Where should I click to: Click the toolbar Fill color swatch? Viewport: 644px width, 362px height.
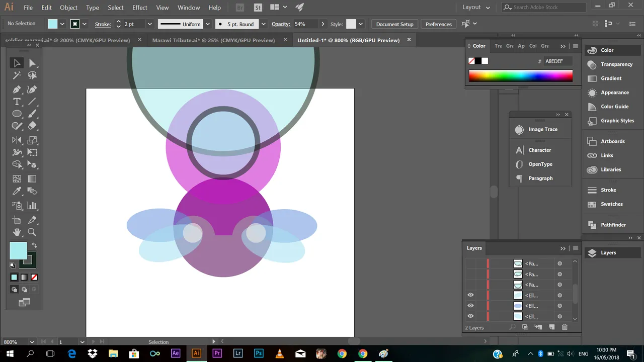tap(19, 250)
